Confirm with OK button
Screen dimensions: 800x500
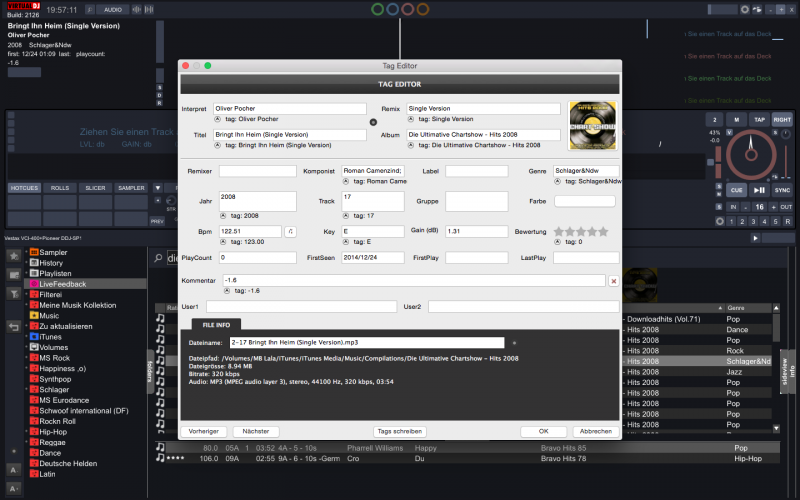543,432
